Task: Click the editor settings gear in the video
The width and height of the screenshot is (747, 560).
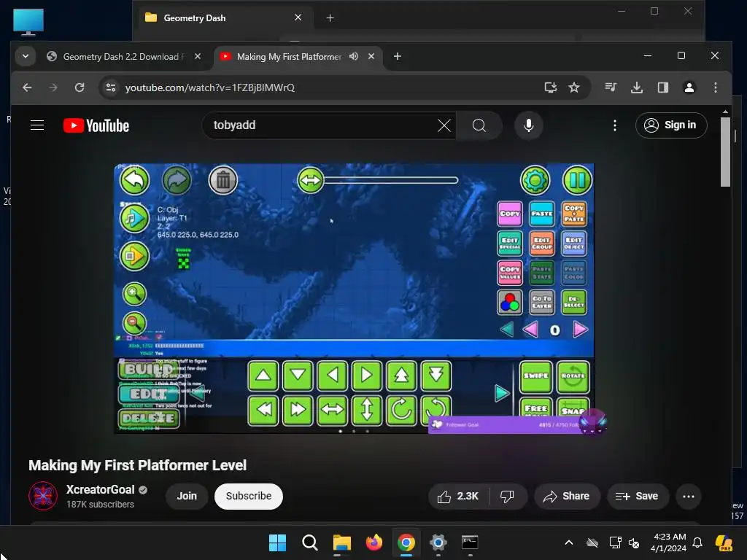Action: [x=535, y=181]
